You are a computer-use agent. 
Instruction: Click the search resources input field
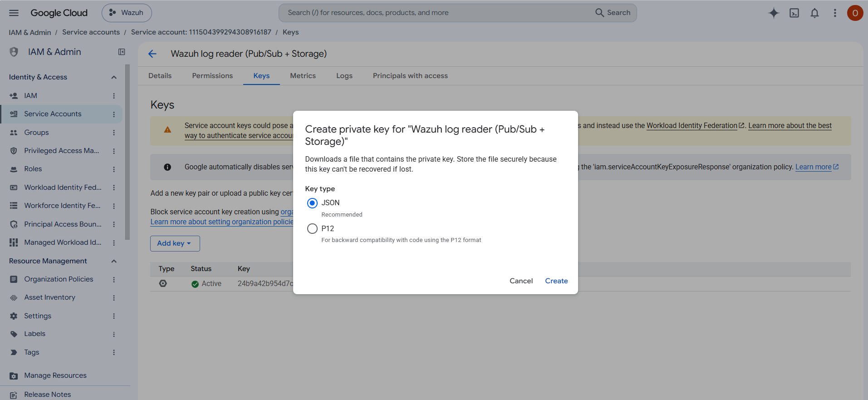point(436,13)
